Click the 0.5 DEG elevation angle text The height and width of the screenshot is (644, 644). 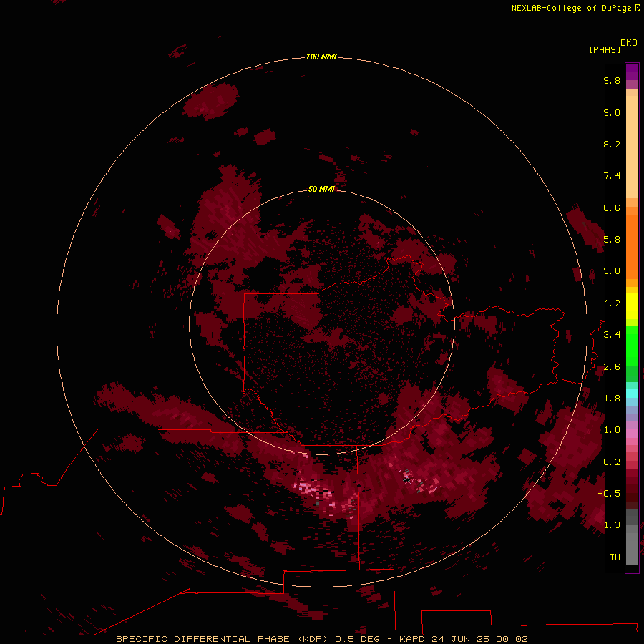[x=358, y=639]
